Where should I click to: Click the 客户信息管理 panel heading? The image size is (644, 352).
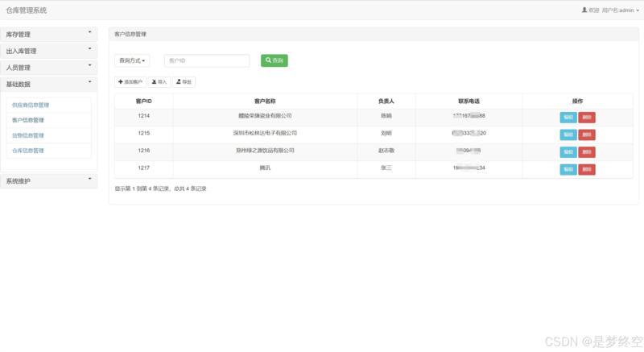pyautogui.click(x=130, y=34)
